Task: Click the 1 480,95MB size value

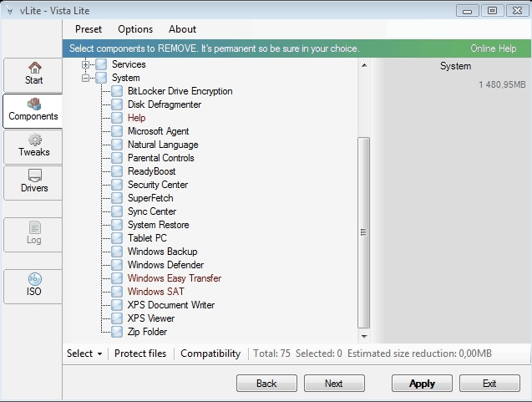Action: click(x=502, y=84)
